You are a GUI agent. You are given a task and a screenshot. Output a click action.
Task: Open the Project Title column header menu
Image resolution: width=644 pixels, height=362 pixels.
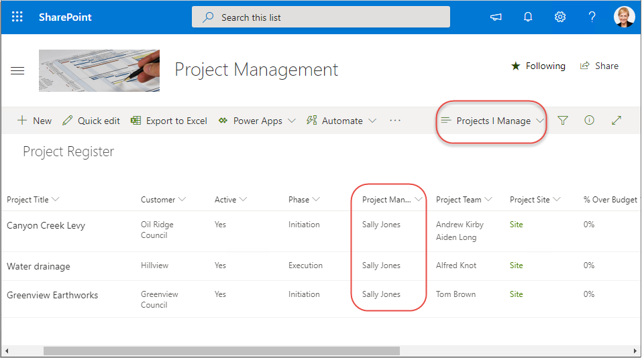[x=33, y=199]
